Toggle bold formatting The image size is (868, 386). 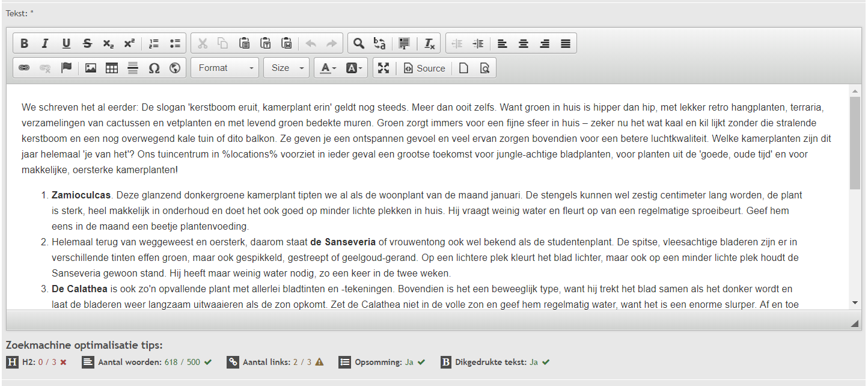coord(24,43)
